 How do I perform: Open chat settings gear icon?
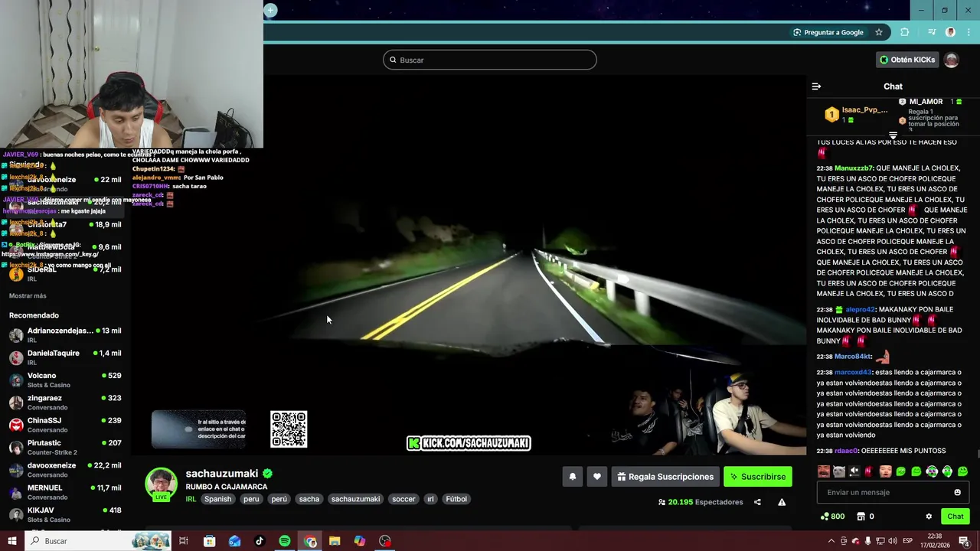[x=929, y=517]
